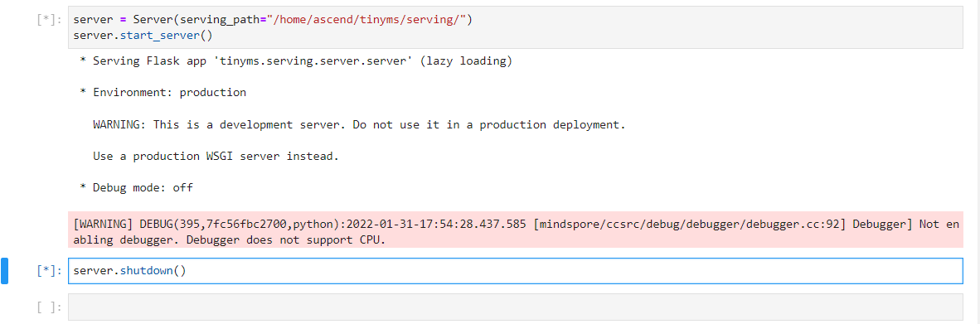Click the blue collapse bar beside shutdown cell
The image size is (980, 324).
(4, 271)
